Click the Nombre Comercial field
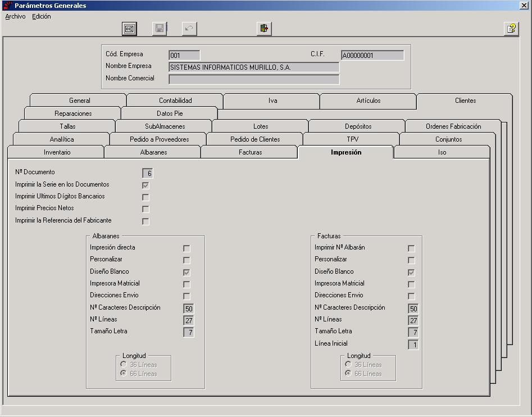This screenshot has height=417, width=532. [x=254, y=79]
